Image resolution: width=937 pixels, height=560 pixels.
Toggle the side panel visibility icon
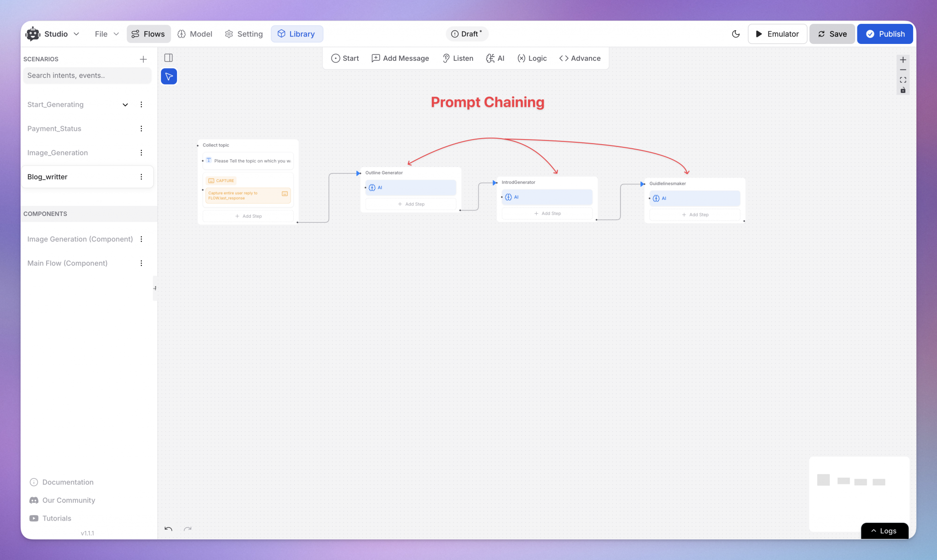(x=169, y=58)
